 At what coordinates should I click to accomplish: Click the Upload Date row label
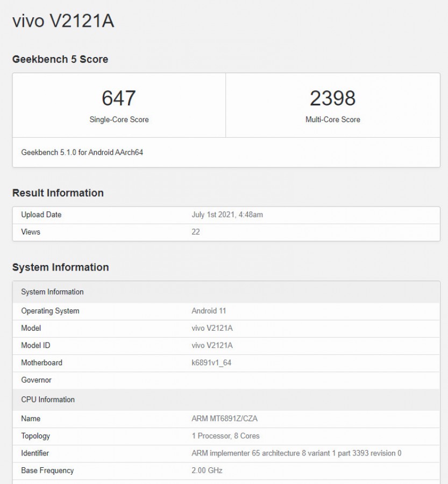tap(41, 215)
